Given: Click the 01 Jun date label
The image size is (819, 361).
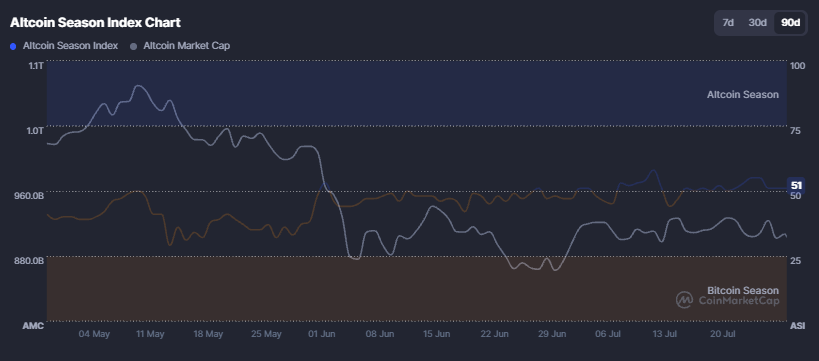Looking at the screenshot, I should [322, 334].
